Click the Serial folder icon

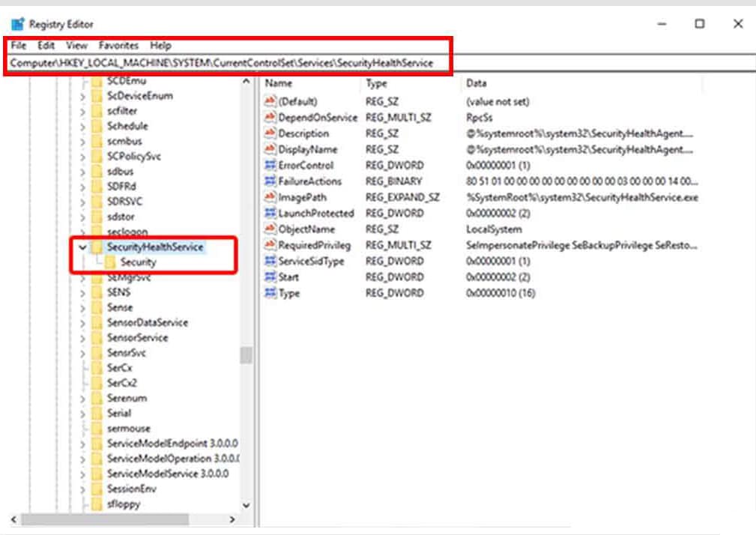point(97,414)
